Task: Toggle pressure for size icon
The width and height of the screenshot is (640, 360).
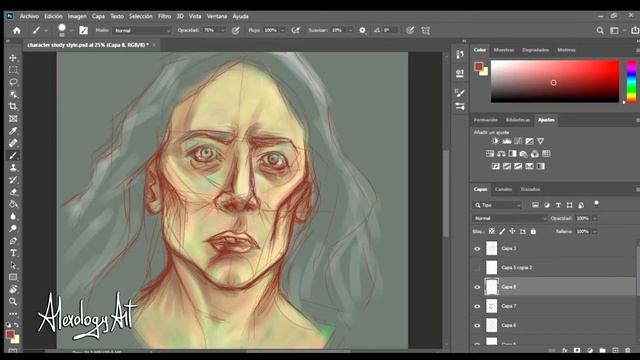Action: click(x=410, y=30)
